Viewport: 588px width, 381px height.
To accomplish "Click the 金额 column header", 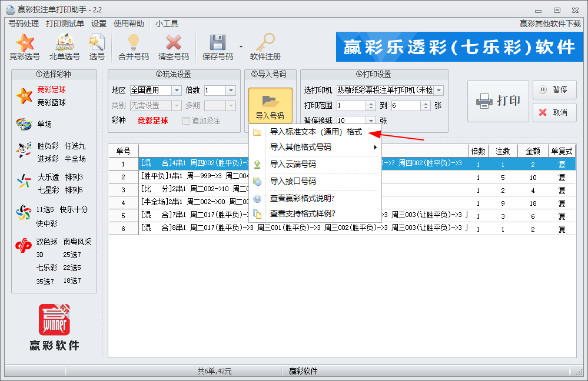I will (x=533, y=151).
